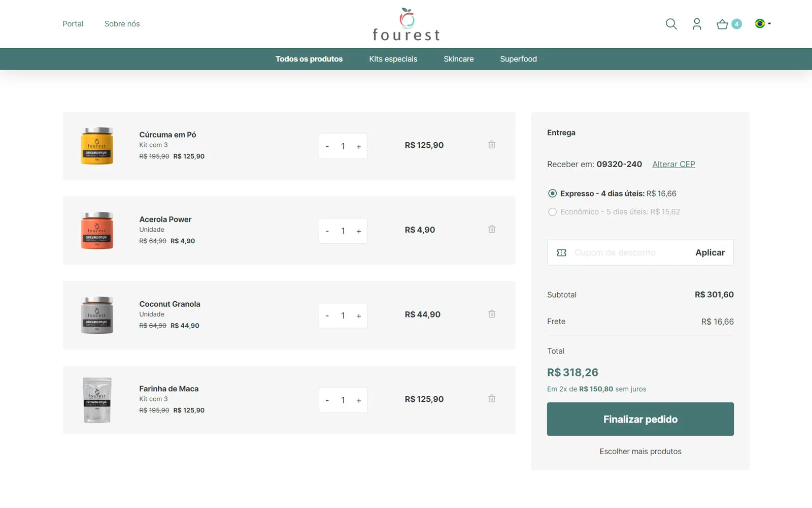
Task: Go to Sobre nós link
Action: coord(122,24)
